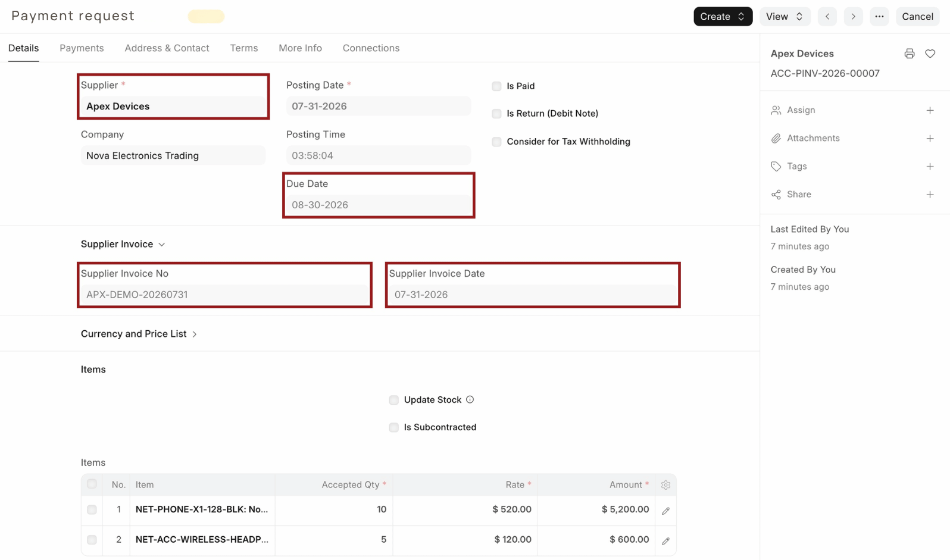Expand Currency and Price List section
This screenshot has width=950, height=560.
pyautogui.click(x=139, y=334)
